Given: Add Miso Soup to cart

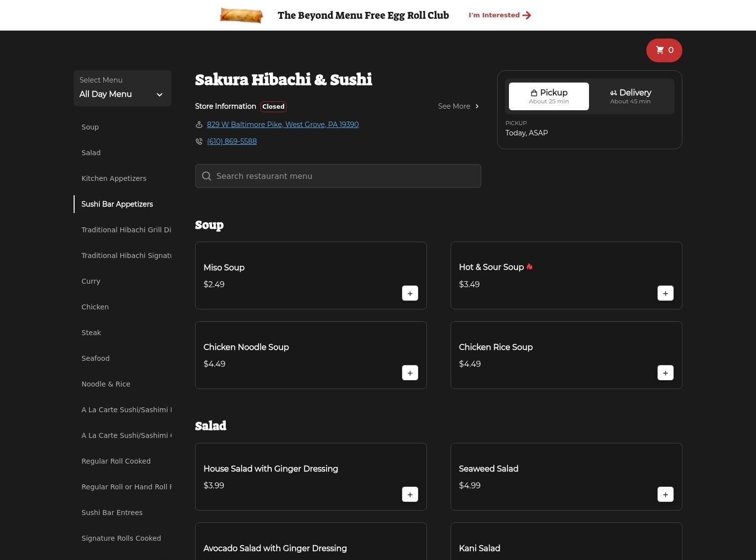Looking at the screenshot, I should (410, 293).
